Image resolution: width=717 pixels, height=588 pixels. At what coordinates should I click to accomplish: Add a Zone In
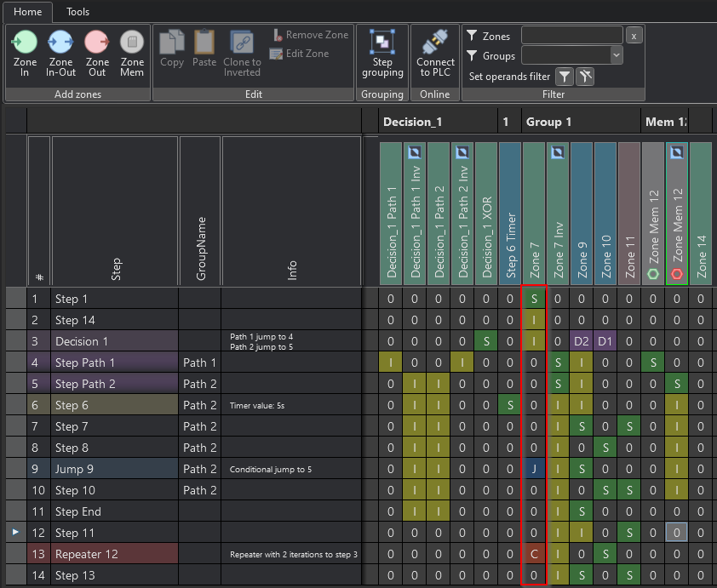point(25,54)
